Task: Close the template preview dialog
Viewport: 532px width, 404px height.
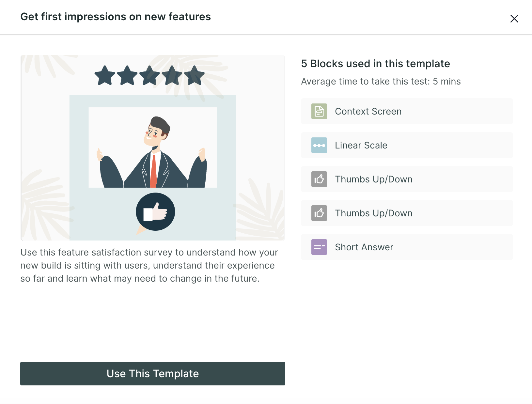Action: coord(514,19)
